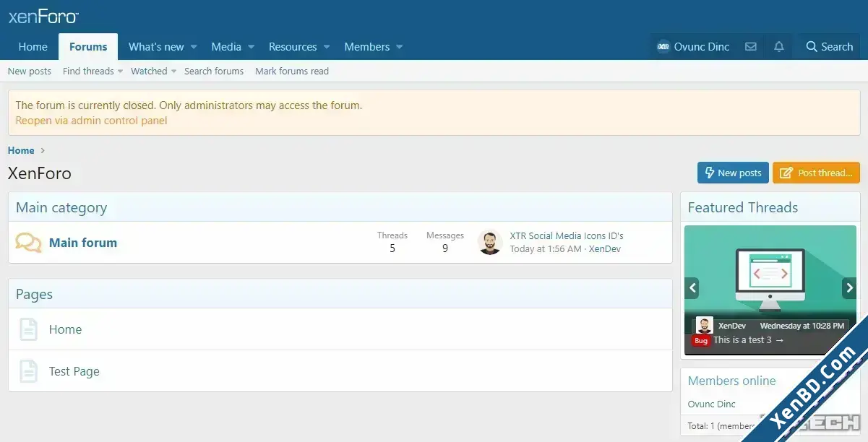This screenshot has height=442, width=868.
Task: Open XTR Social Media Icons ID's thread
Action: tap(567, 235)
